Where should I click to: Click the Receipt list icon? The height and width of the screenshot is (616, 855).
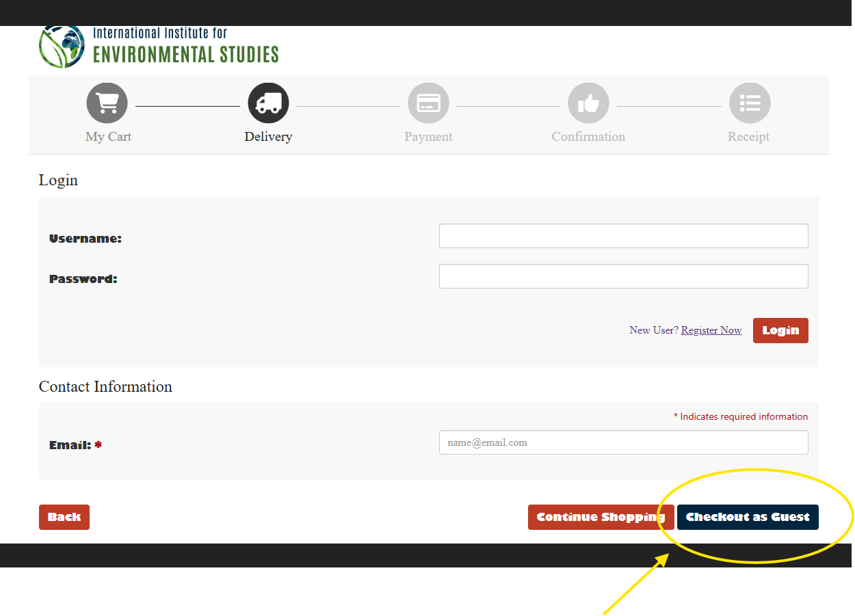coord(750,103)
